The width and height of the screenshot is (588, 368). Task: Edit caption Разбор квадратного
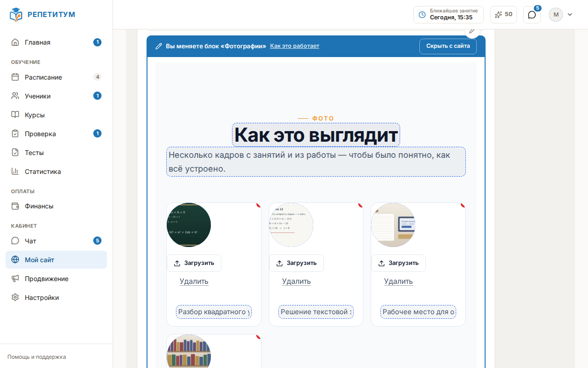pos(214,312)
